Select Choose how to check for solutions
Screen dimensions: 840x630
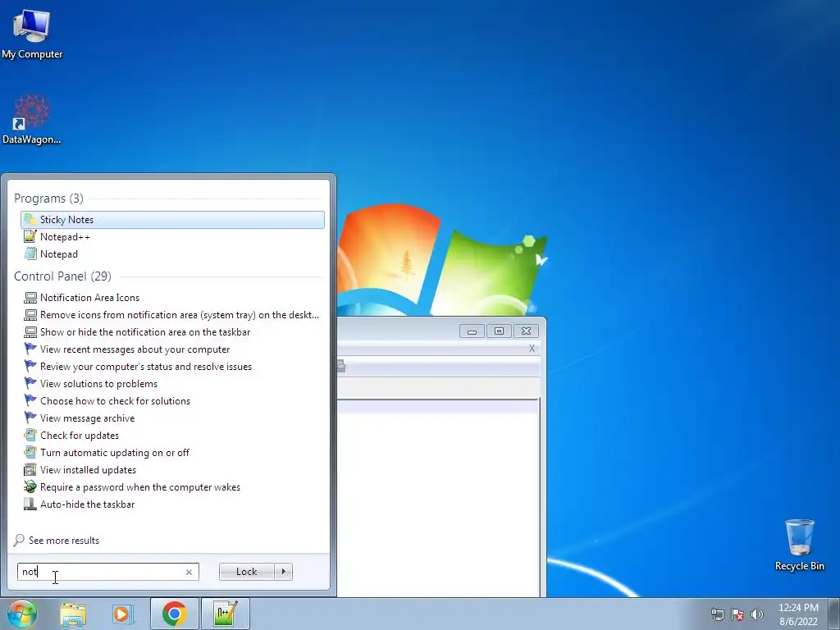[x=172, y=400]
